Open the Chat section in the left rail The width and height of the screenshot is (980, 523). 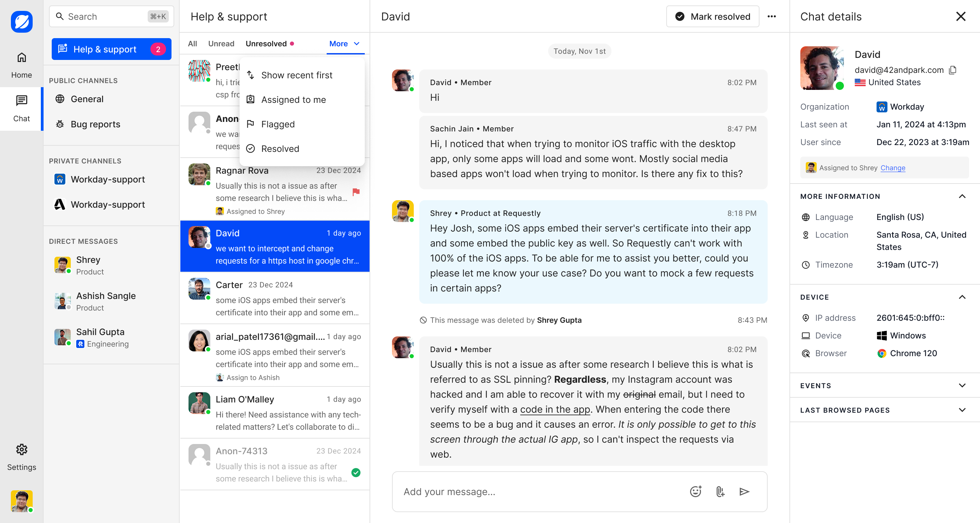(22, 109)
